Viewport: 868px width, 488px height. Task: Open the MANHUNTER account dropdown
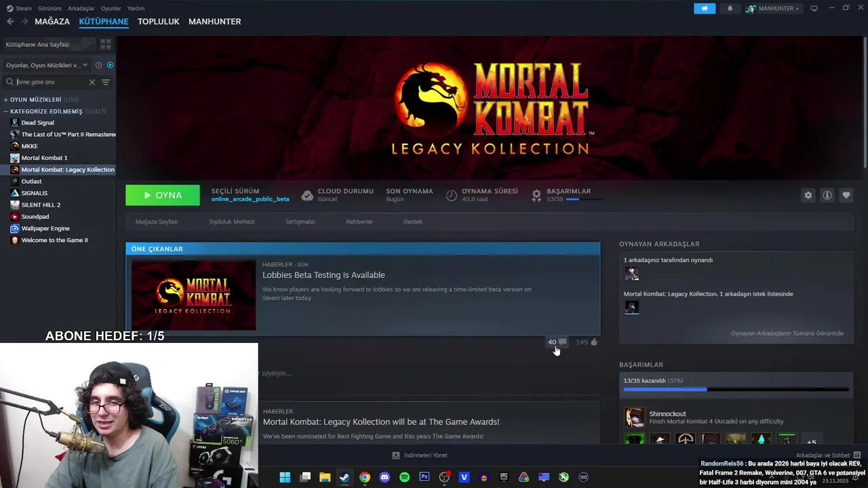773,8
